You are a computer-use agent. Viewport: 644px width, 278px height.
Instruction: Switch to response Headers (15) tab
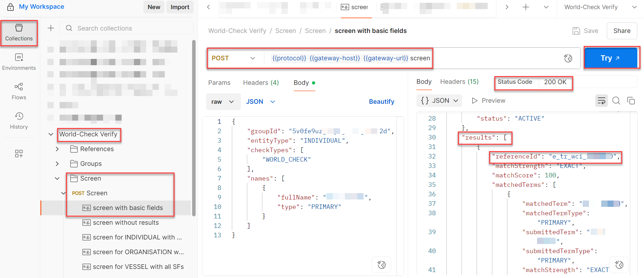click(x=459, y=82)
